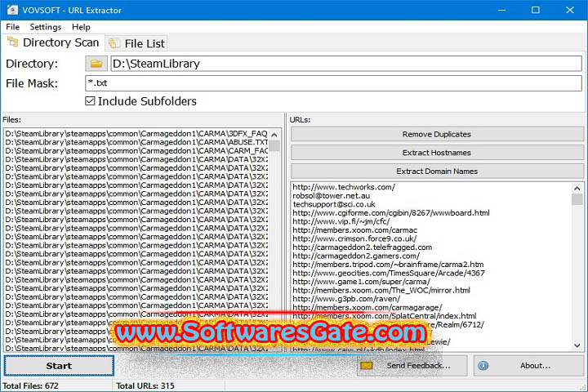Click the URLs list scroll-up arrow
588x392 pixels.
577,188
